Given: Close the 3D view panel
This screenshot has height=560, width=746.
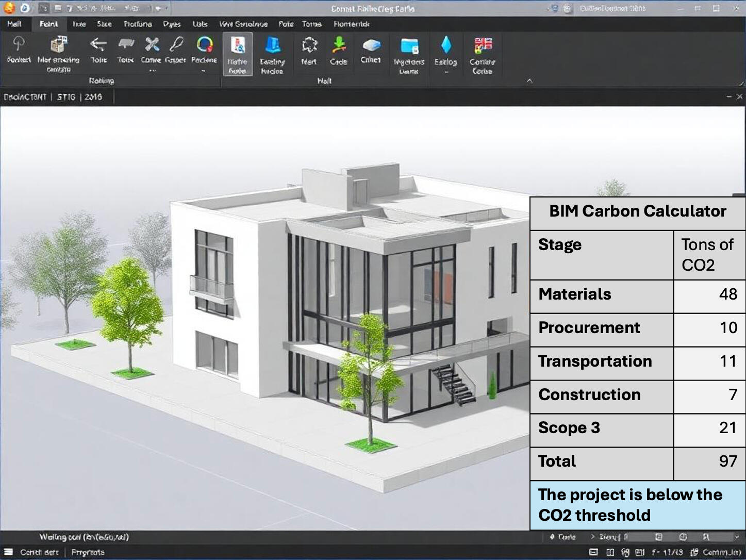Looking at the screenshot, I should coord(739,96).
